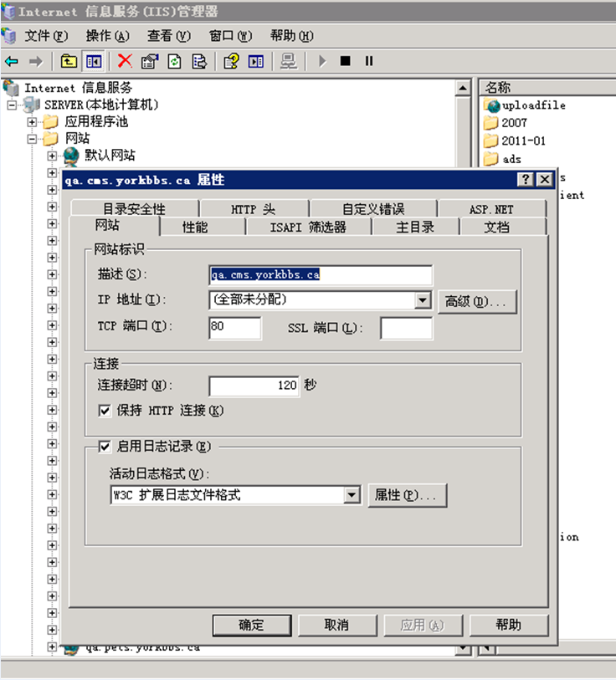Click the SSL 端口 field
Image resolution: width=616 pixels, height=680 pixels.
[406, 329]
